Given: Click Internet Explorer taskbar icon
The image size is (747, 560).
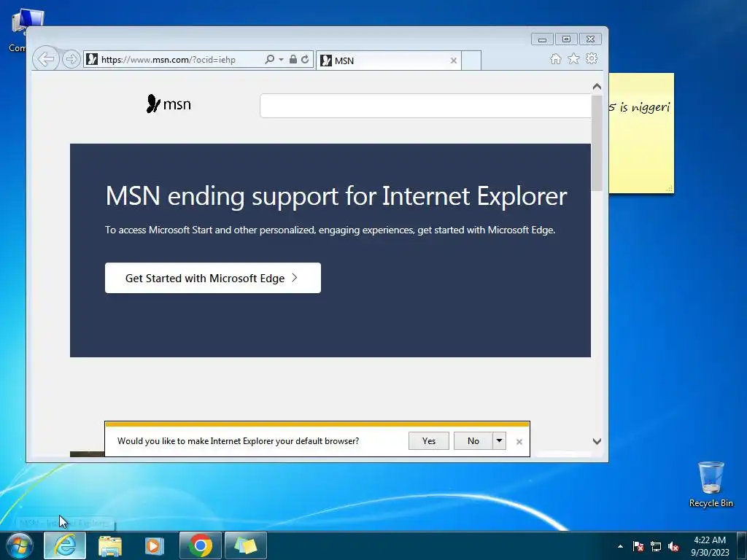Looking at the screenshot, I should point(65,545).
